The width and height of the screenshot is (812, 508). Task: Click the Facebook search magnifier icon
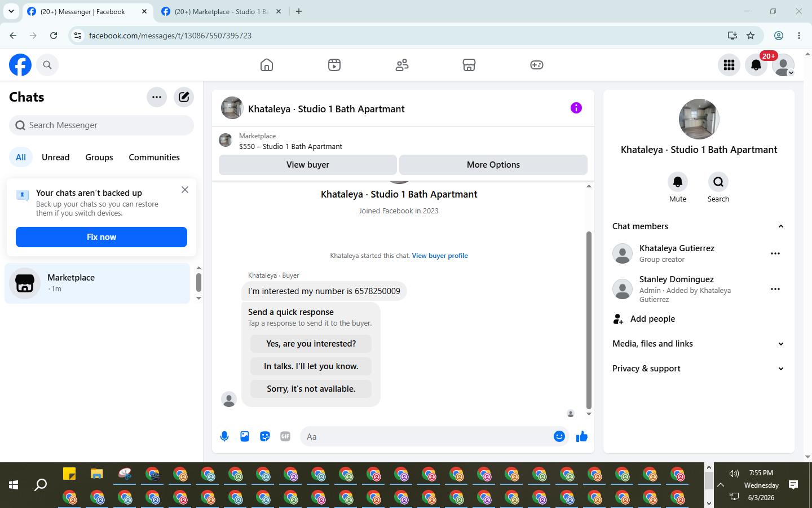pyautogui.click(x=47, y=65)
